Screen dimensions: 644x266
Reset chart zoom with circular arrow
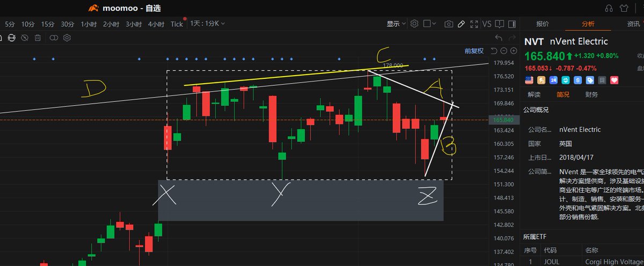[x=494, y=51]
